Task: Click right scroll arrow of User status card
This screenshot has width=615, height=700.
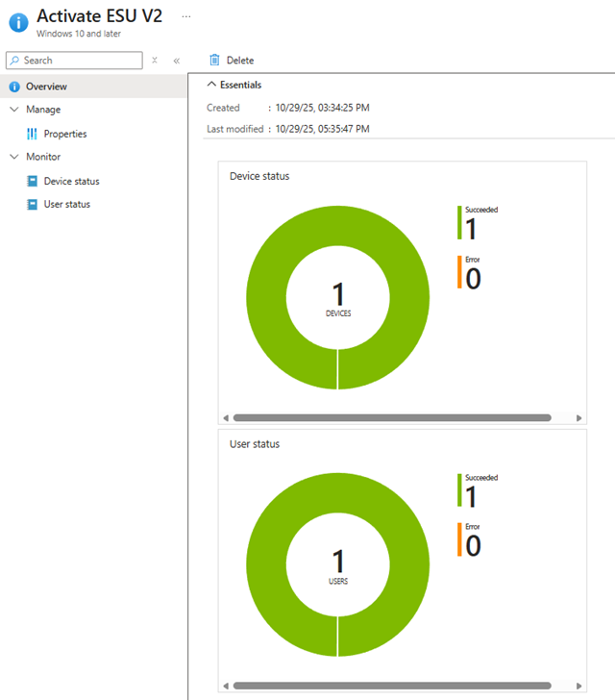Action: tap(578, 686)
